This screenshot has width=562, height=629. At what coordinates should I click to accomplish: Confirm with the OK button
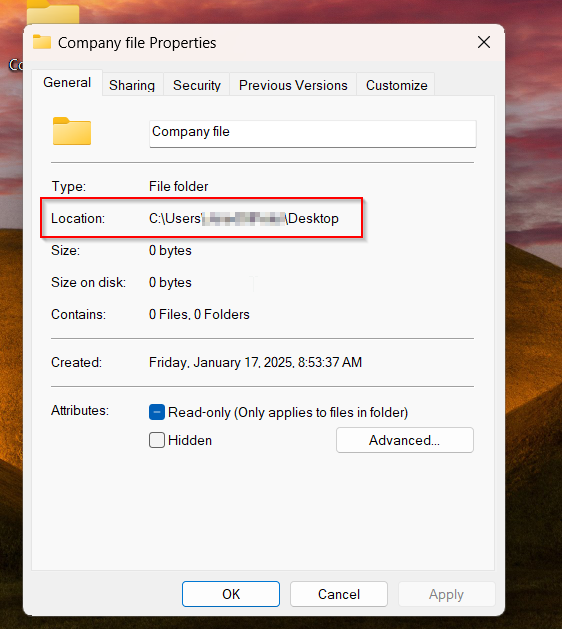coord(231,594)
